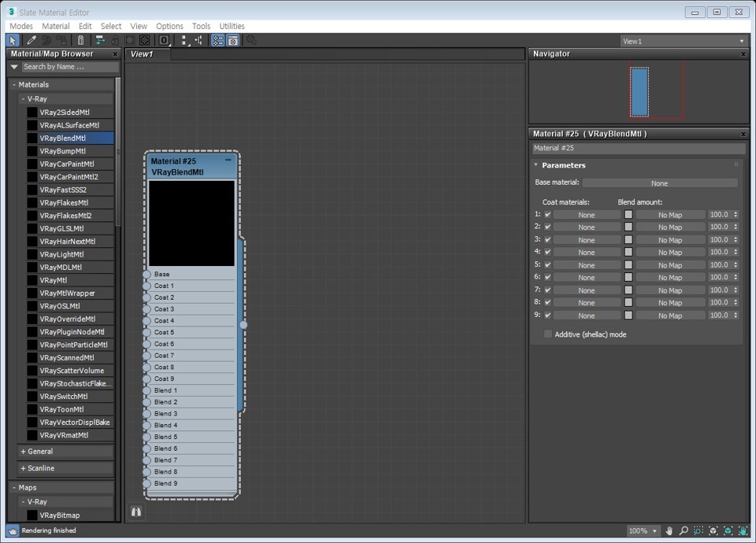Open the 100% zoom level dropdown

643,530
